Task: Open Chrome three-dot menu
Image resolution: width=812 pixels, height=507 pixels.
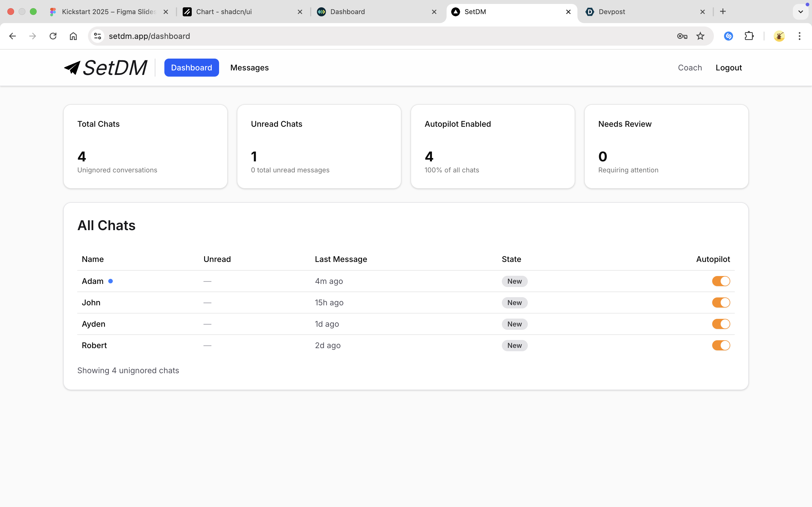Action: 799,36
